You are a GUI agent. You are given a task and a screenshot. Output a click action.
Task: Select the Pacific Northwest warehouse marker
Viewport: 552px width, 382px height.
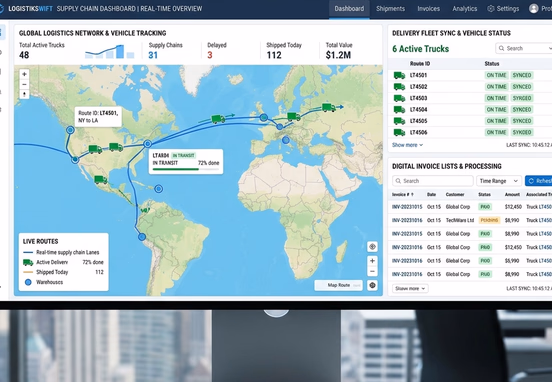click(70, 130)
